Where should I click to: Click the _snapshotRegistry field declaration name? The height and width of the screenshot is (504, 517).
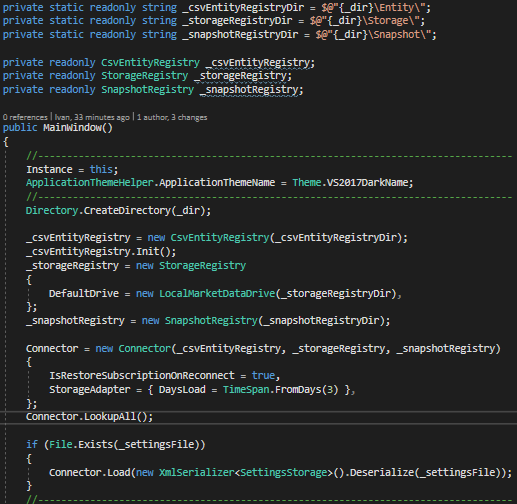[x=250, y=90]
